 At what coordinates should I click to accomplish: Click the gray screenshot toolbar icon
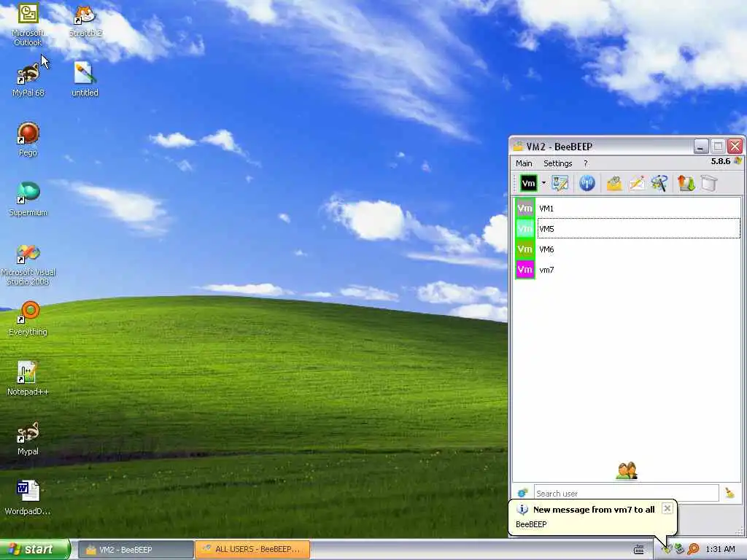pyautogui.click(x=709, y=183)
